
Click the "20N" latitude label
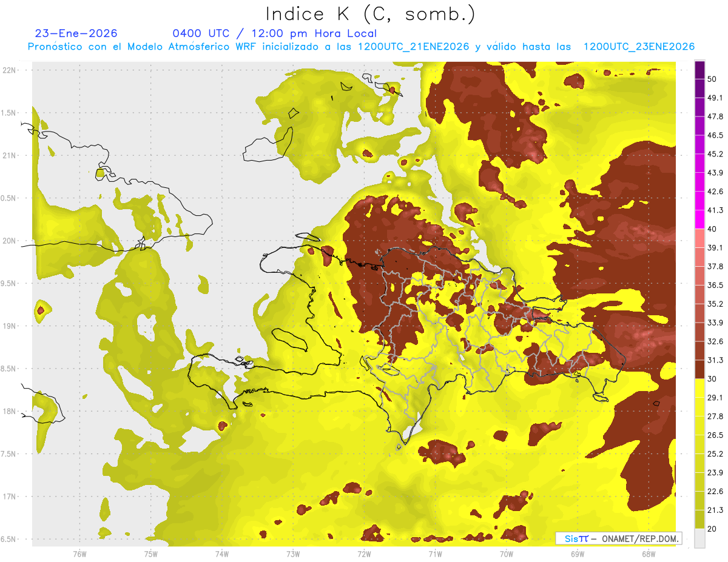pyautogui.click(x=10, y=241)
